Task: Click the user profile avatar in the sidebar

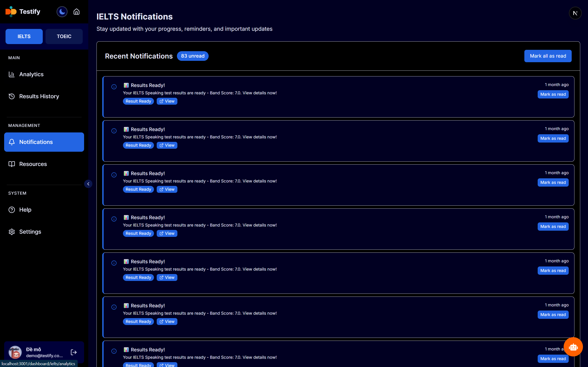Action: tap(15, 352)
